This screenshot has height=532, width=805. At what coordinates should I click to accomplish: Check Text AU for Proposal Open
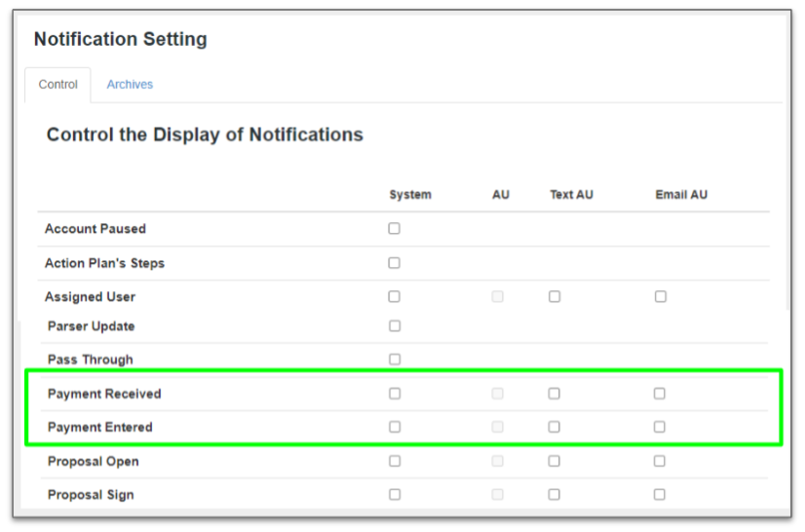tap(554, 461)
